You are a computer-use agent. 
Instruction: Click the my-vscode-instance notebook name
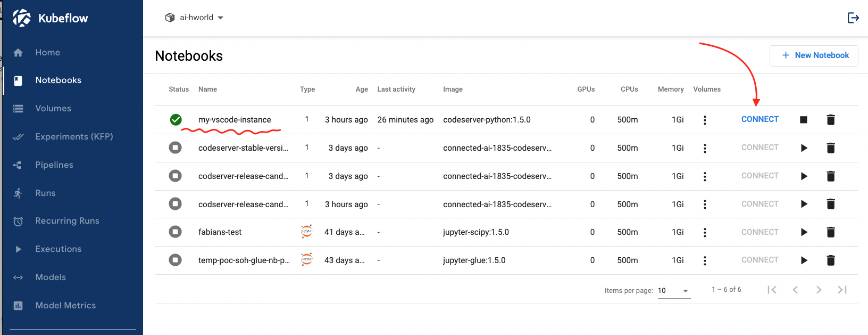tap(235, 120)
